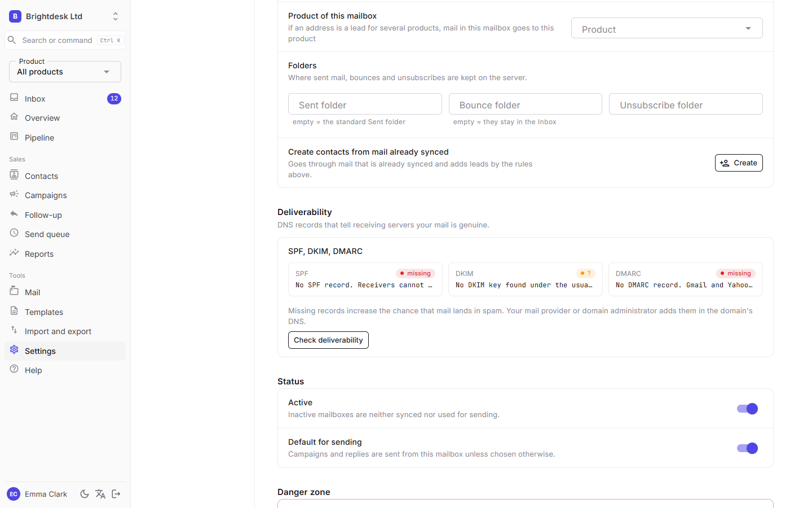Click the Brightdesk B logo icon
Image resolution: width=812 pixels, height=508 pixels.
coord(15,16)
